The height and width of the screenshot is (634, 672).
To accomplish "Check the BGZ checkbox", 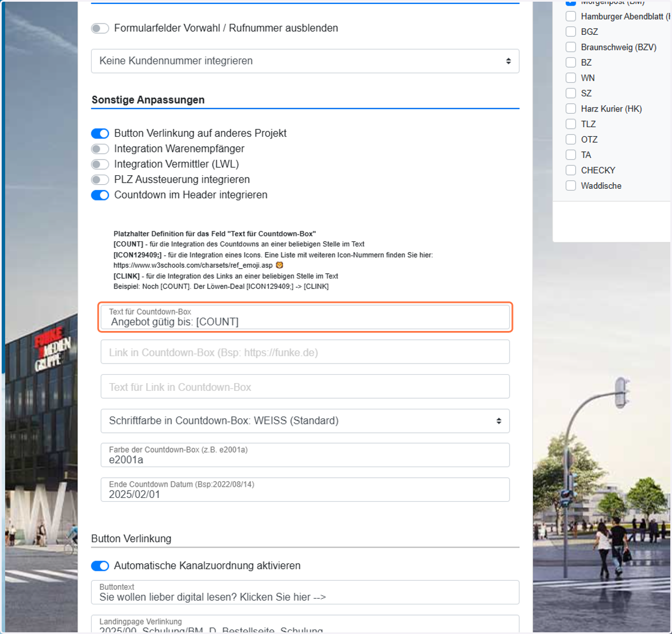I will pyautogui.click(x=571, y=31).
